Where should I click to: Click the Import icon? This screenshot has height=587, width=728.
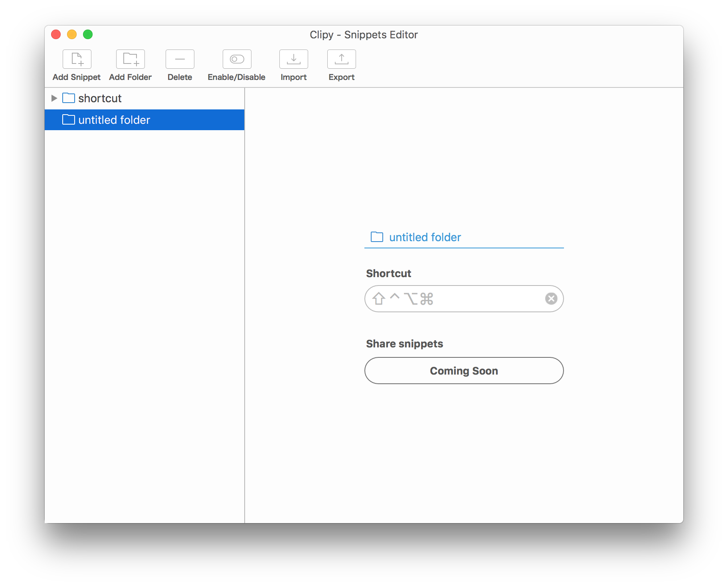tap(293, 59)
